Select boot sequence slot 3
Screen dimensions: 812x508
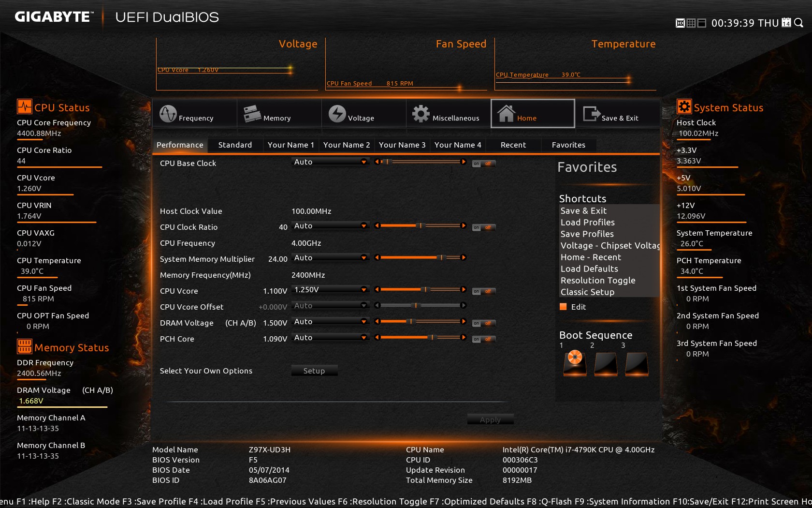point(637,364)
